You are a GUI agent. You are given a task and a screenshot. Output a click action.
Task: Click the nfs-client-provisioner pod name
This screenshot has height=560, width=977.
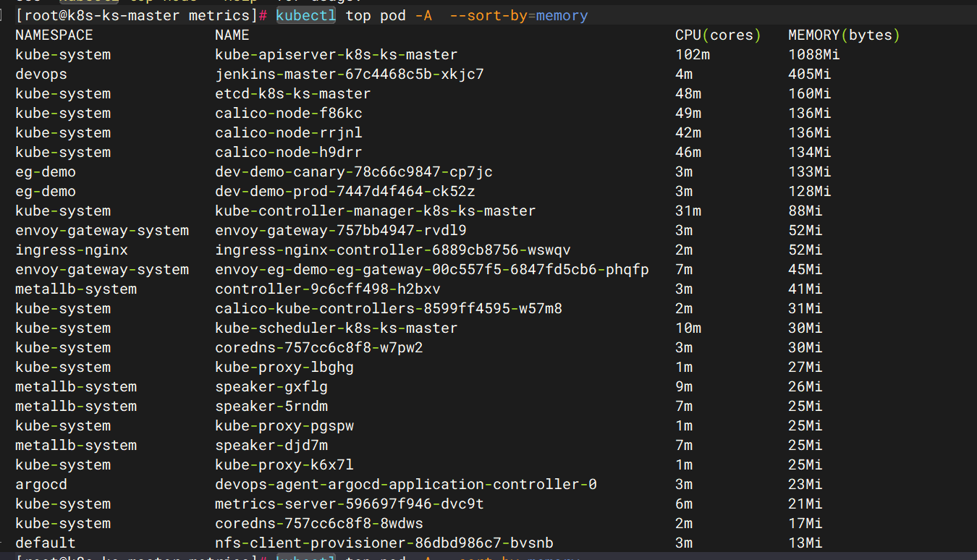coord(384,543)
